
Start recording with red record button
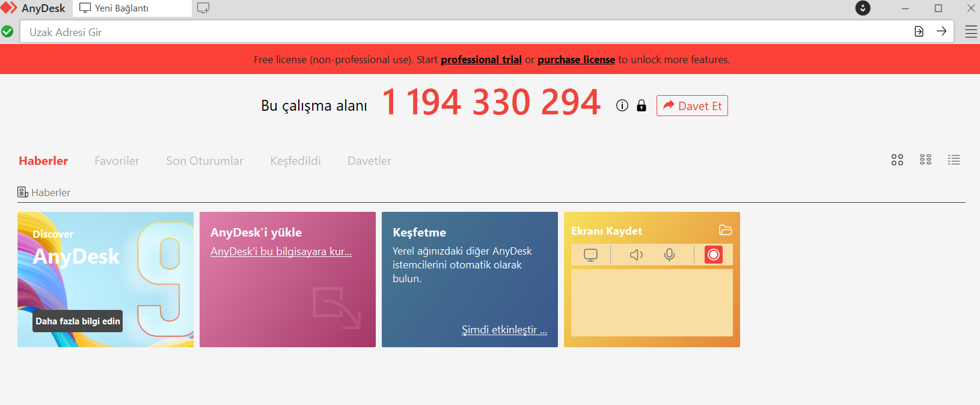click(714, 255)
